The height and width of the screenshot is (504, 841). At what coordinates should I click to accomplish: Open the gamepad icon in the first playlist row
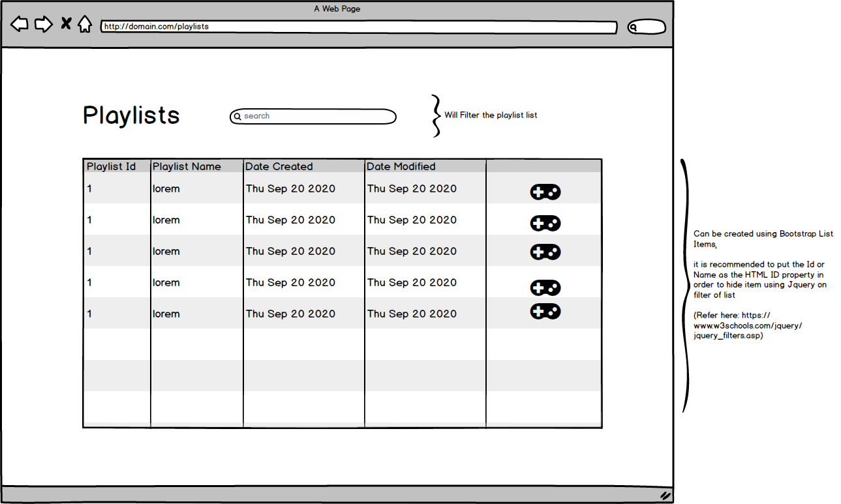pyautogui.click(x=545, y=192)
